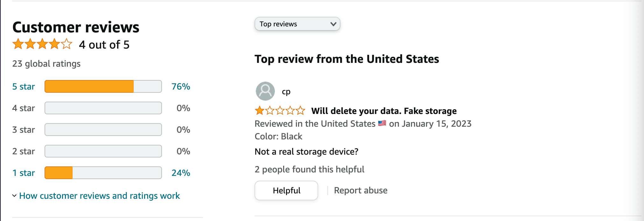Click the overall 4-star rating stars
This screenshot has height=221, width=644.
click(41, 44)
